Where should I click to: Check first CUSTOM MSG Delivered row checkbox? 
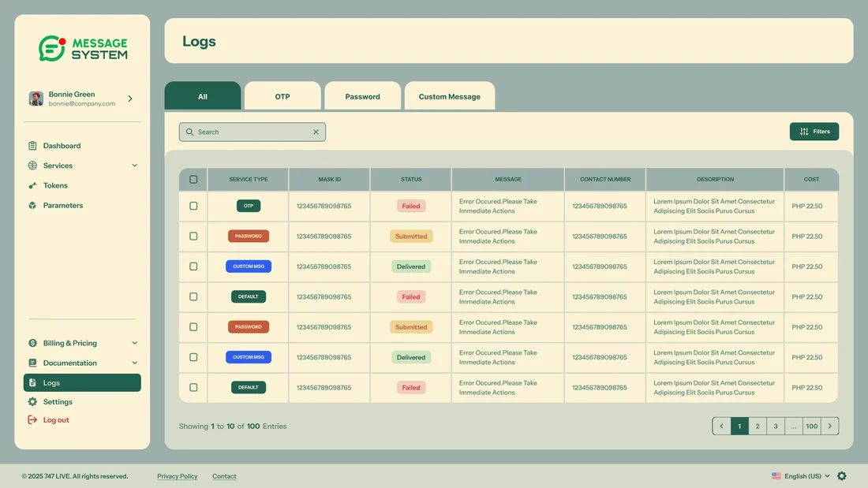click(193, 266)
